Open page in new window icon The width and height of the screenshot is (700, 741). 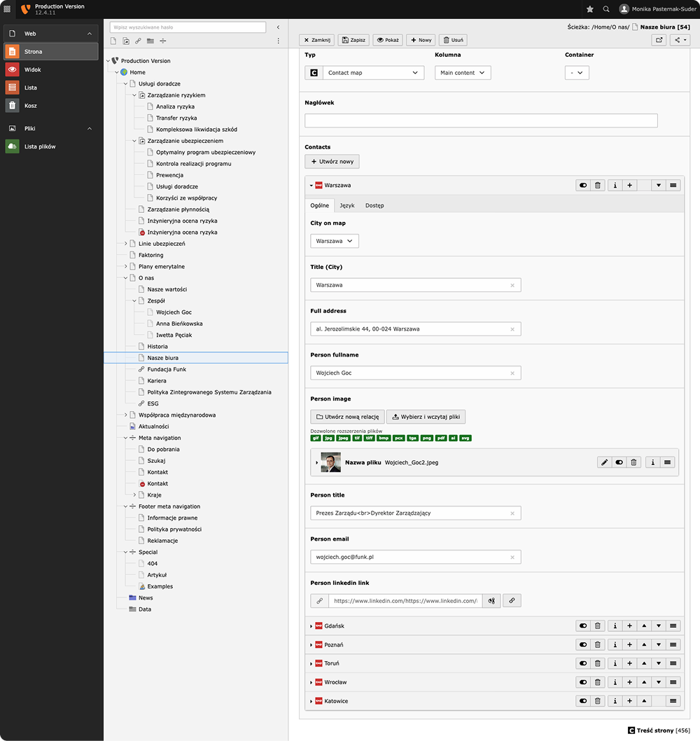(x=659, y=40)
